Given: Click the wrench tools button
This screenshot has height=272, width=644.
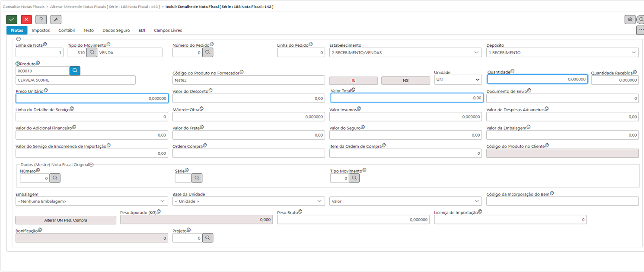Looking at the screenshot, I should pyautogui.click(x=56, y=19).
